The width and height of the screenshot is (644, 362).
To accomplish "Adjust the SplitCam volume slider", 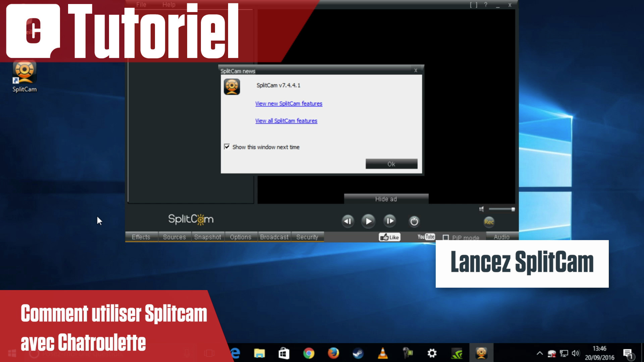I will point(502,209).
